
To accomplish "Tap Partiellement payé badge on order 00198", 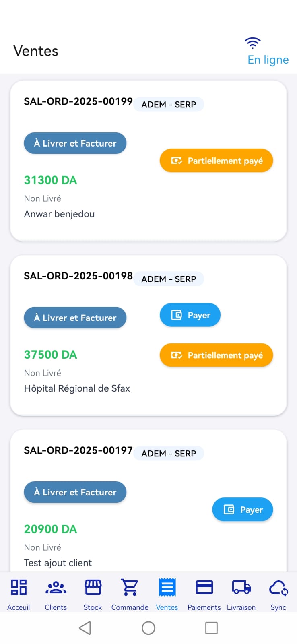I will click(217, 355).
